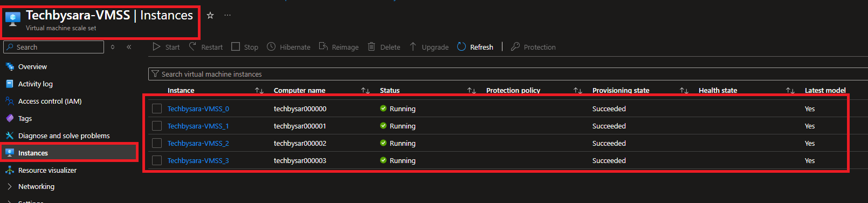Click computer name techbysar000000
The image size is (868, 203).
click(300, 109)
